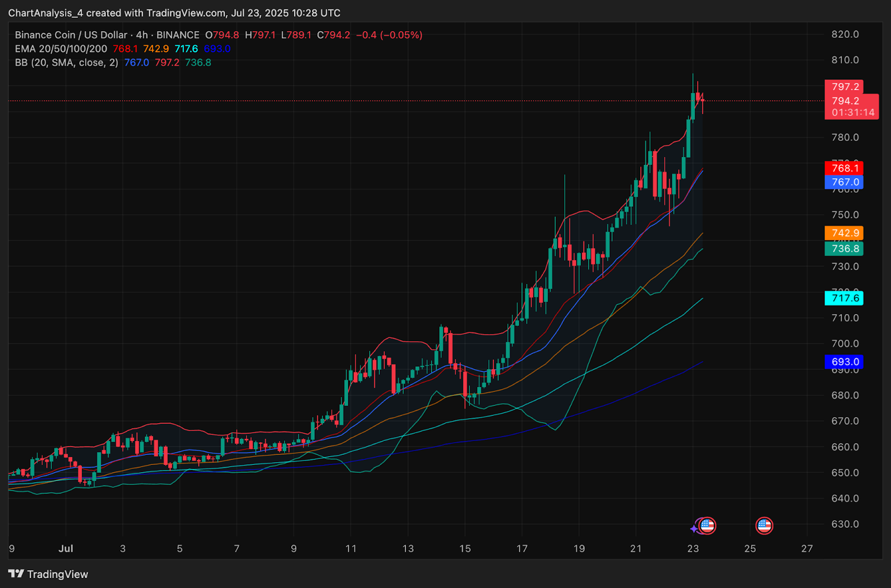The height and width of the screenshot is (588, 891).
Task: Click the 710.0 price axis label
Action: click(845, 318)
